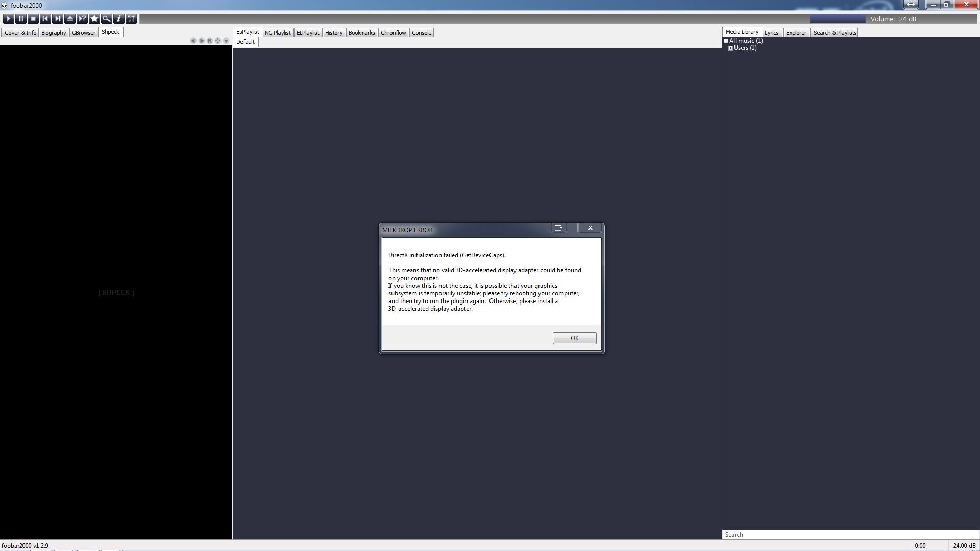Open preferences with the tools icon

click(x=131, y=19)
